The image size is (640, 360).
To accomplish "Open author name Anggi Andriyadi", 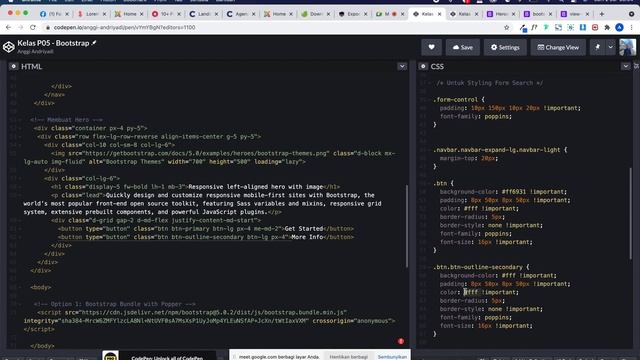I will (36, 51).
